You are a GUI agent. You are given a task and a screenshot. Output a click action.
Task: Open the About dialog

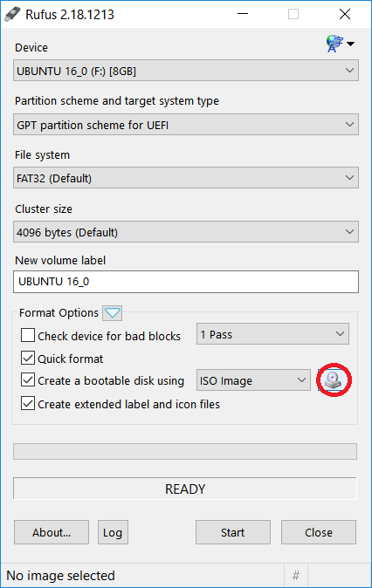[x=52, y=532]
